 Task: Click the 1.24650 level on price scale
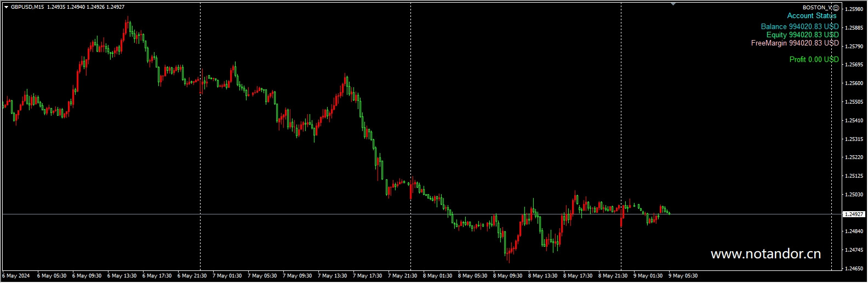point(854,268)
